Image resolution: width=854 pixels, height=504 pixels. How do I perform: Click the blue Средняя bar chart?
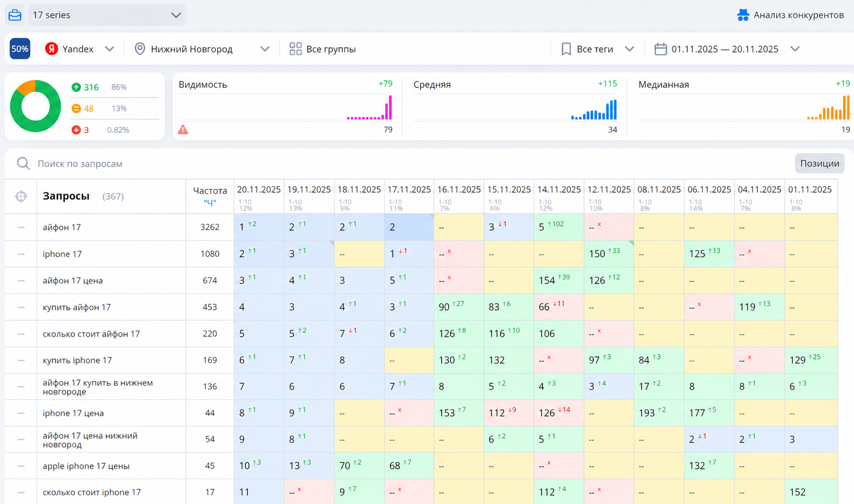[x=594, y=110]
